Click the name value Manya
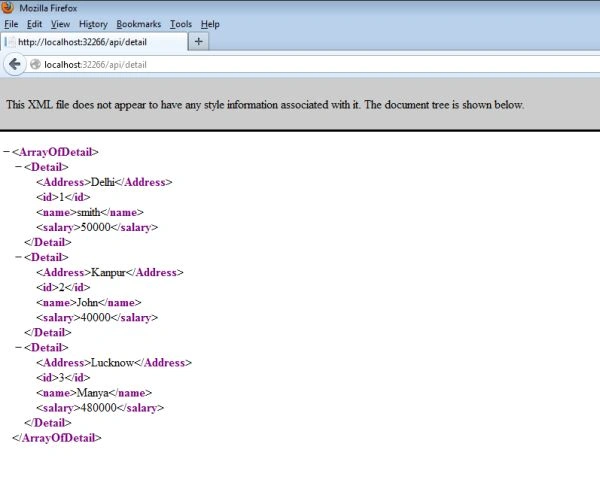Viewport: 600px width, 483px height. click(x=93, y=393)
